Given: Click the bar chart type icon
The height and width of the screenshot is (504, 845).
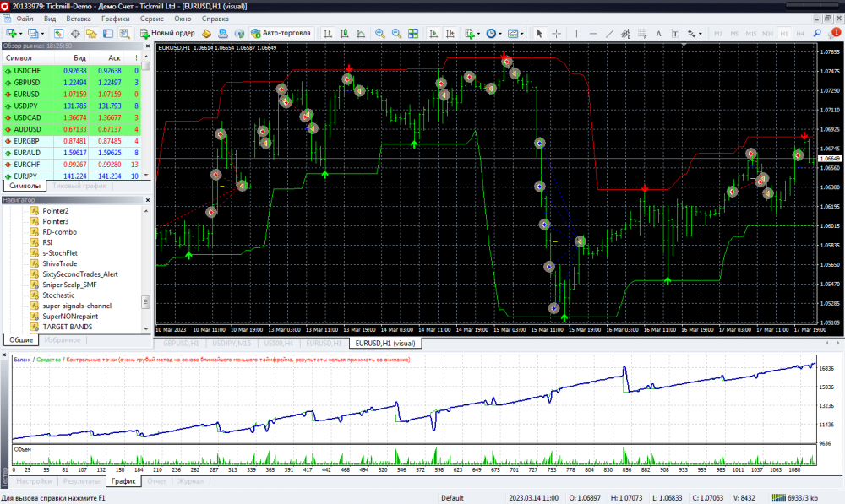Looking at the screenshot, I should click(328, 34).
